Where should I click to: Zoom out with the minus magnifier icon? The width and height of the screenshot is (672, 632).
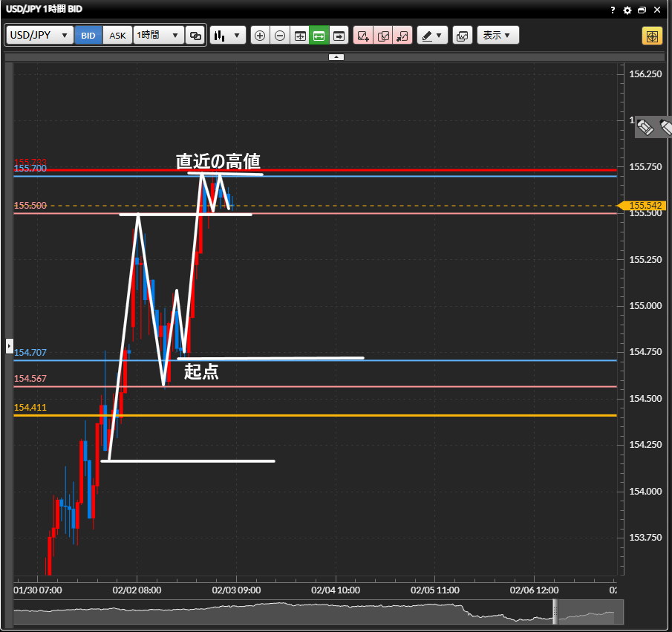pyautogui.click(x=280, y=36)
